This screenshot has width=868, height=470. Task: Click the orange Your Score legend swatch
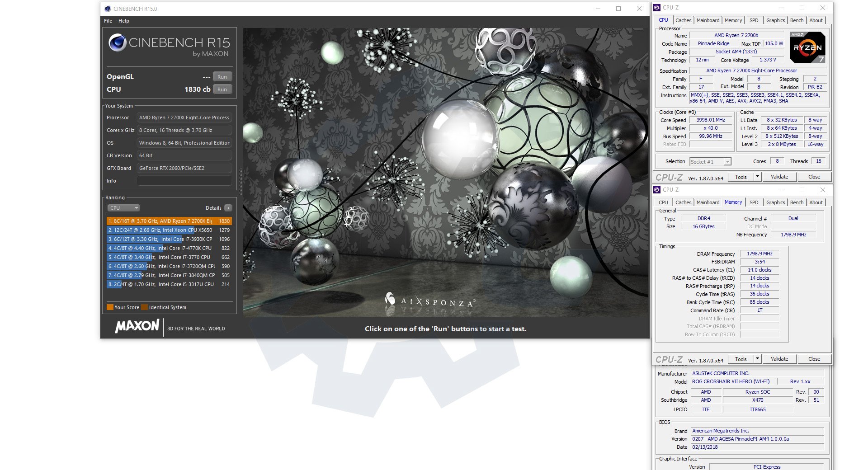(110, 307)
